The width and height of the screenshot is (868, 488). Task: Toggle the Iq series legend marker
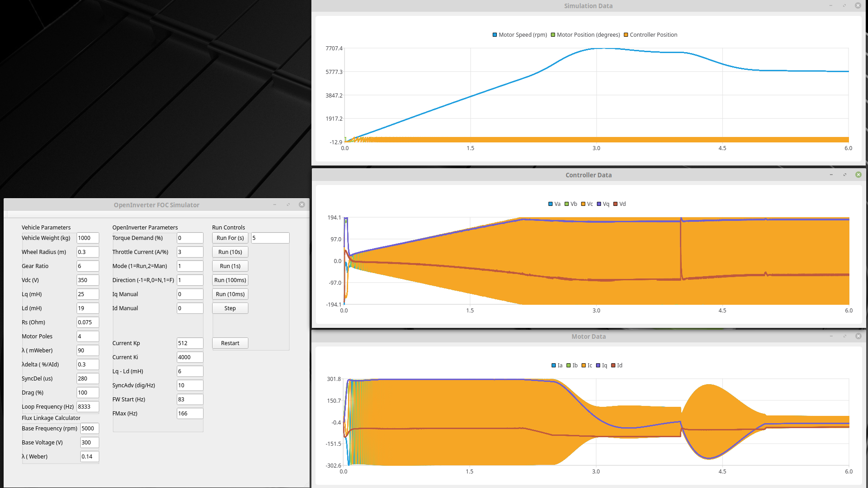[598, 366]
